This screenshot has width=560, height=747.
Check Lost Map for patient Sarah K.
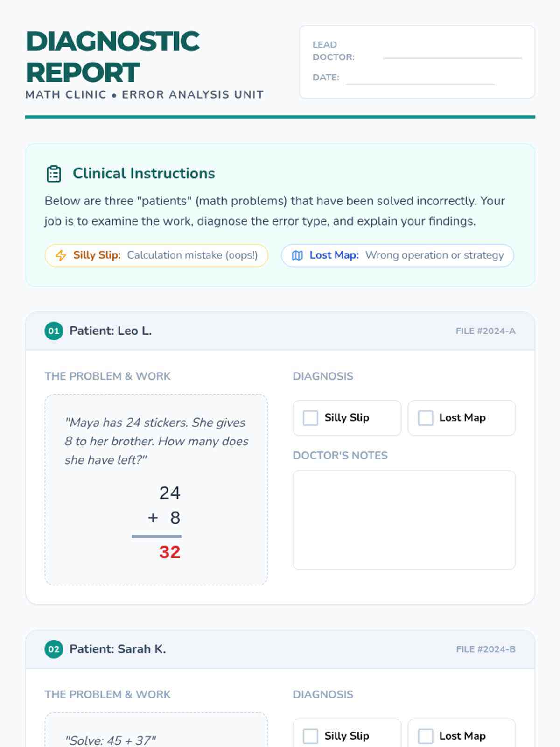click(x=426, y=736)
